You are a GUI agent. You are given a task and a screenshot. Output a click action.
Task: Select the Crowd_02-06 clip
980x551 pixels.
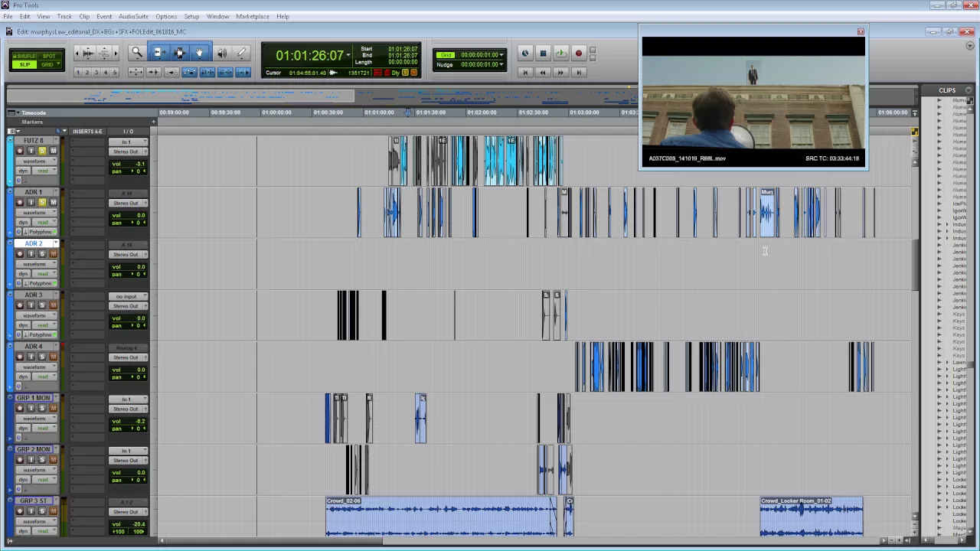click(441, 517)
